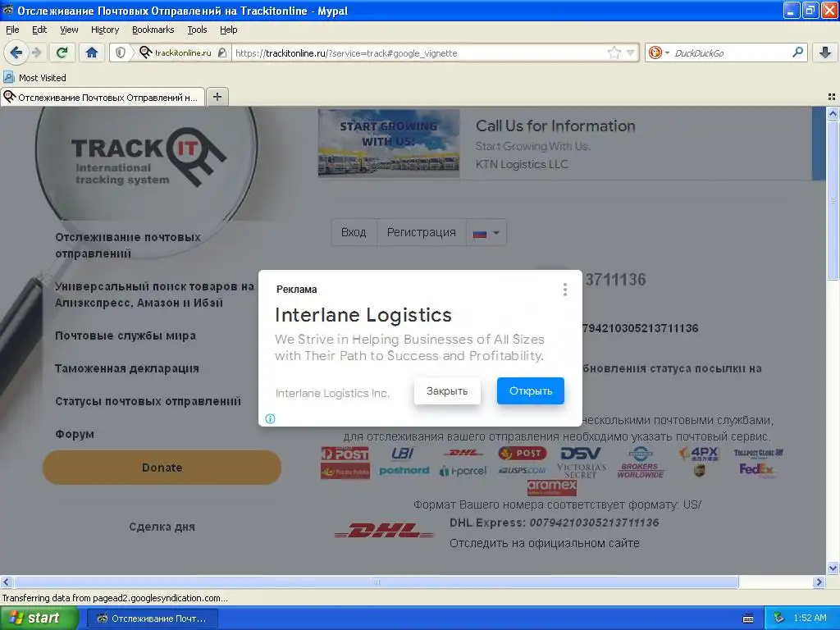The image size is (840, 630).
Task: Click the padlock permissions icon in the address bar
Action: [x=222, y=52]
